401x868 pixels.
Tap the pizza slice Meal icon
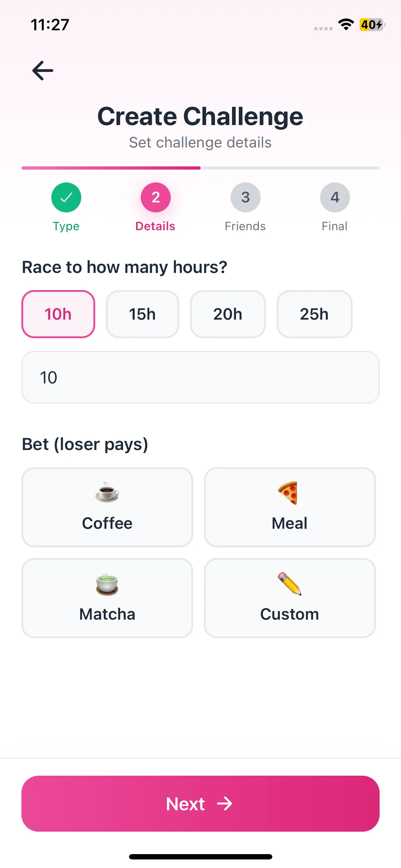[x=288, y=493]
